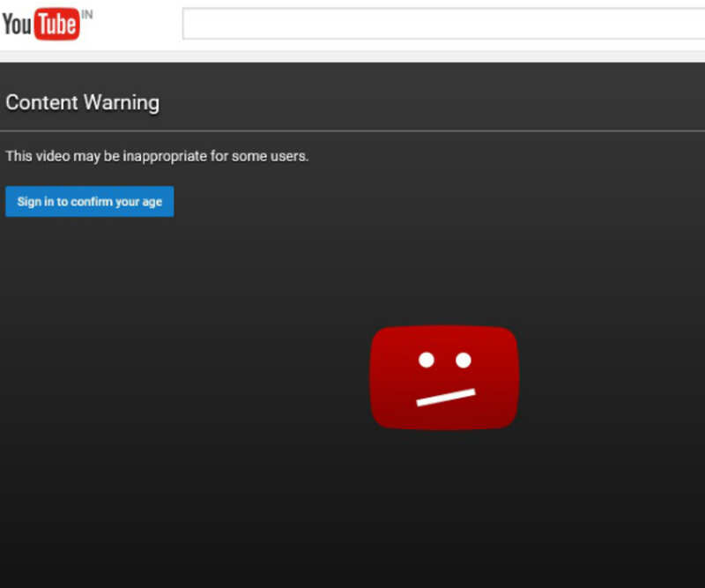
Task: Click the "Content Warning" heading
Action: coord(82,102)
